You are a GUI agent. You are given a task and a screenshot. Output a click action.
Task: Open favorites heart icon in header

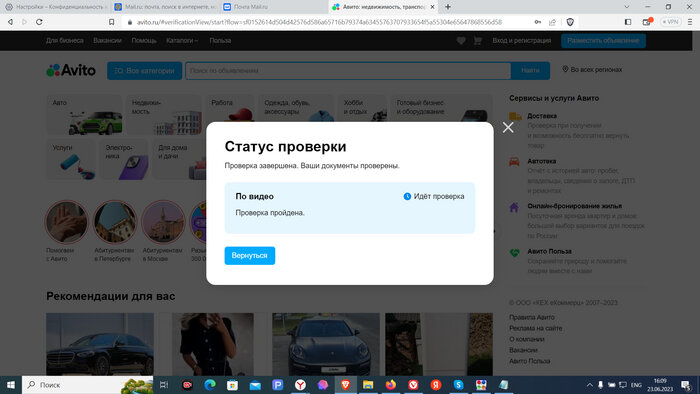tap(461, 41)
